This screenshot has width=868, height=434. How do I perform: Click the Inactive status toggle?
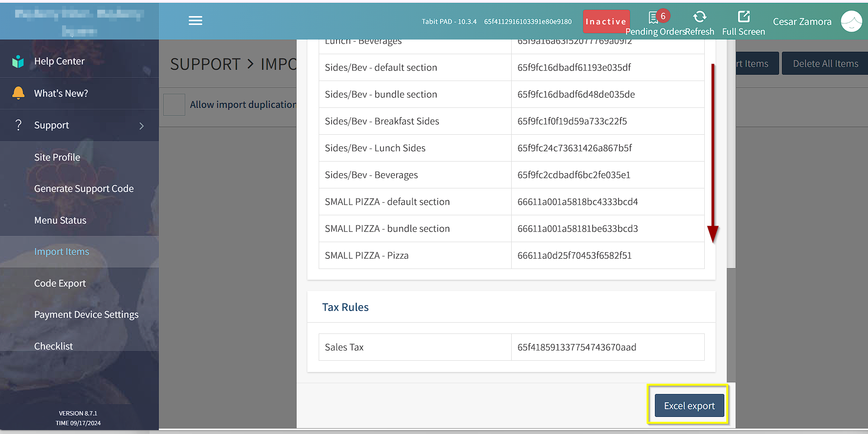click(606, 21)
